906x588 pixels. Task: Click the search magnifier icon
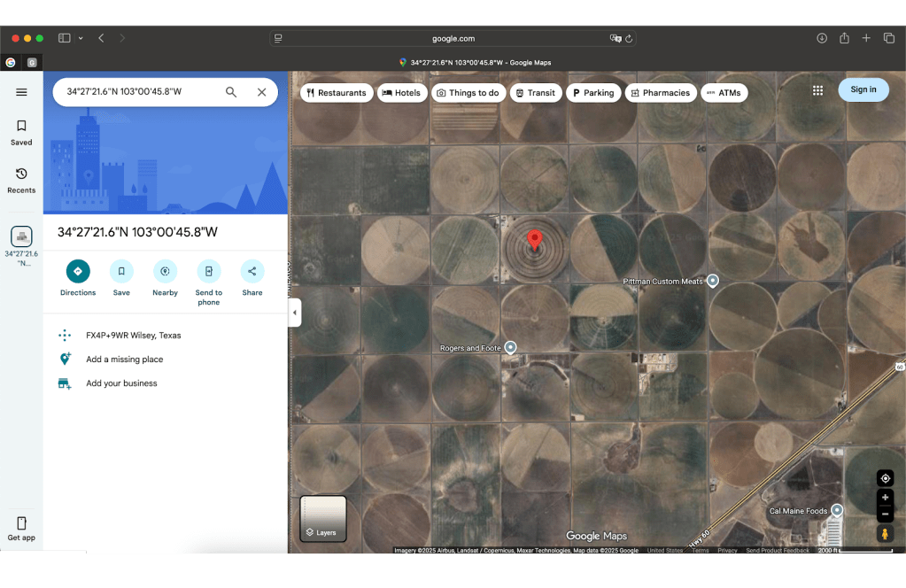[231, 92]
